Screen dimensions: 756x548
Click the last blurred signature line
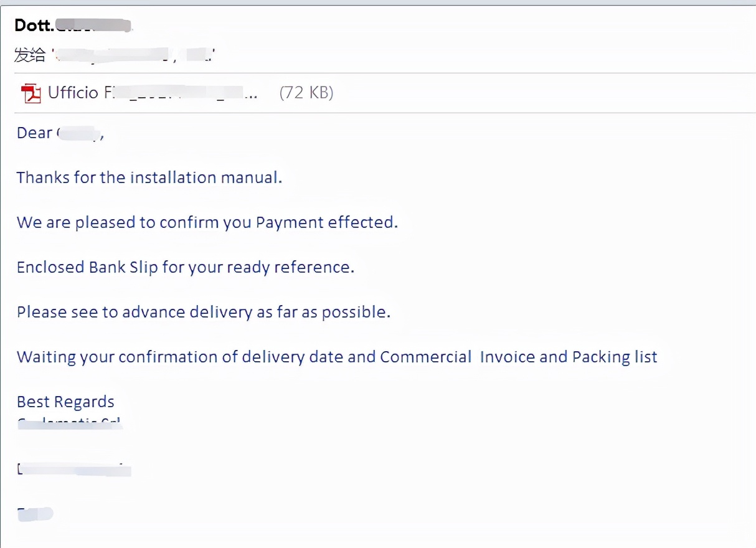click(x=35, y=513)
